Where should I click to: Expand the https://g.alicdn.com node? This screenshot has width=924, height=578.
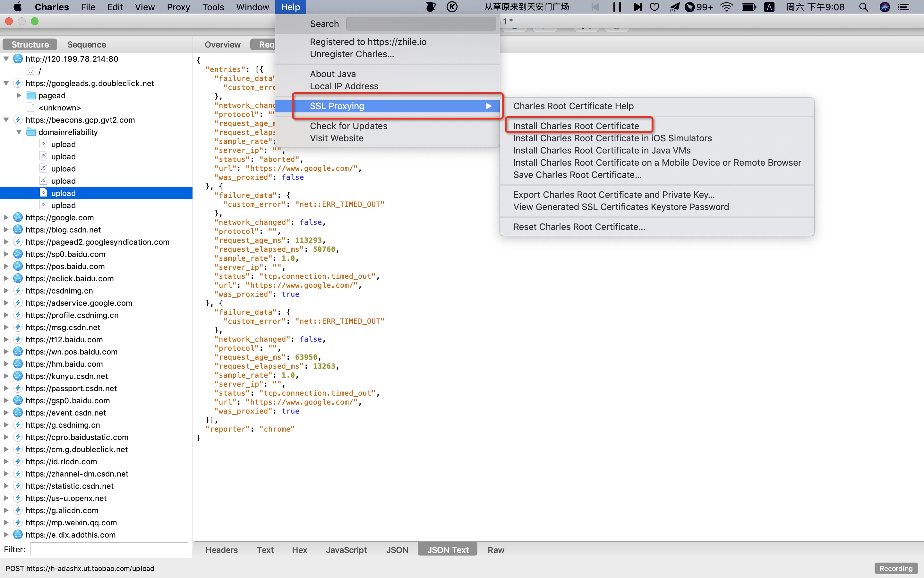(6, 510)
